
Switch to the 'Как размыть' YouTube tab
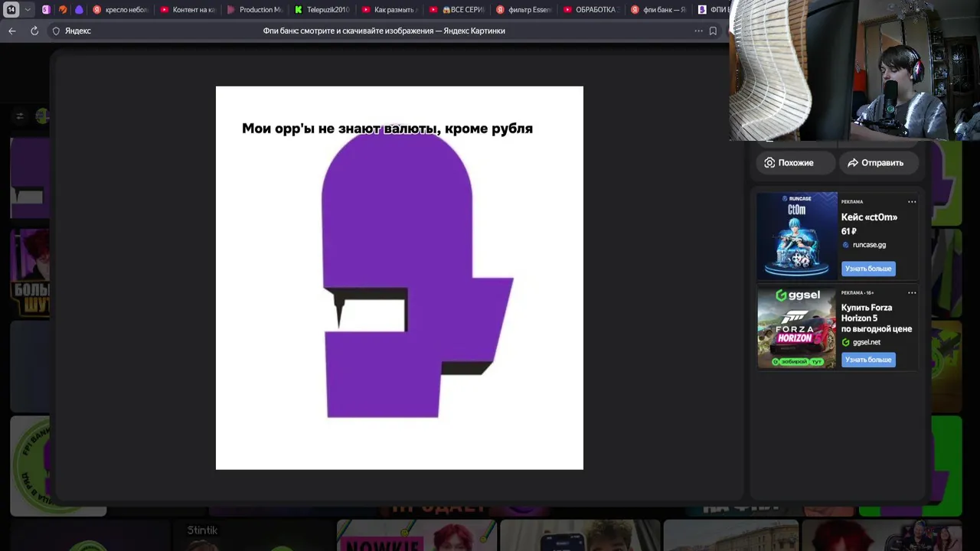388,10
